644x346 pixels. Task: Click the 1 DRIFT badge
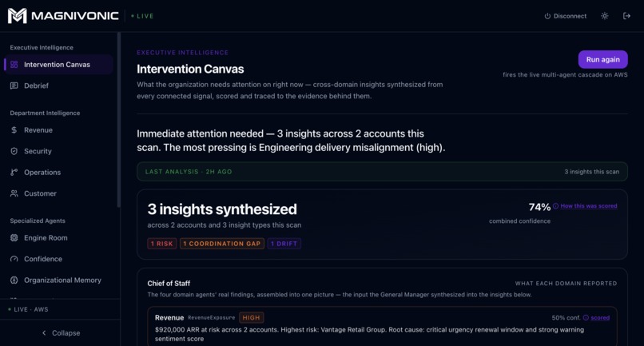click(x=284, y=244)
